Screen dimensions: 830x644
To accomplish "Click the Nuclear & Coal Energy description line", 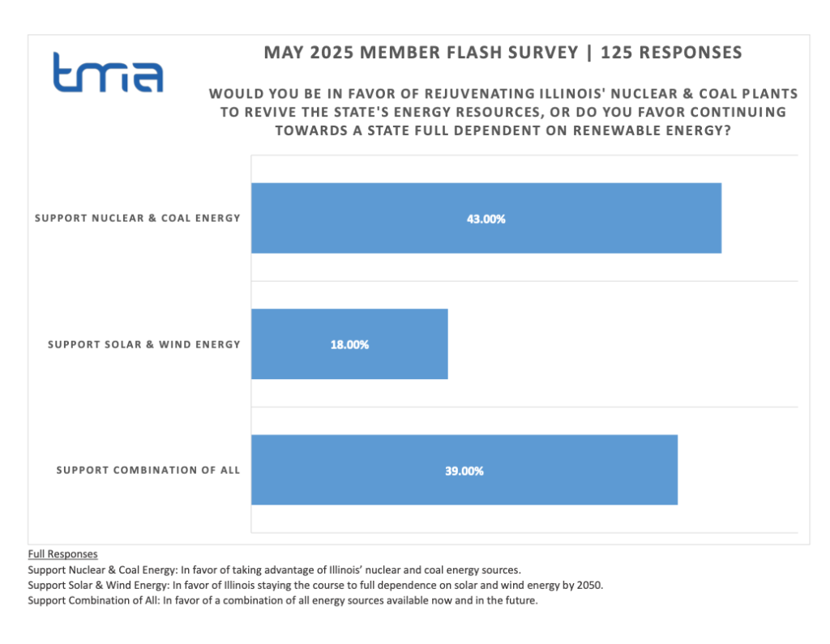I will point(273,569).
